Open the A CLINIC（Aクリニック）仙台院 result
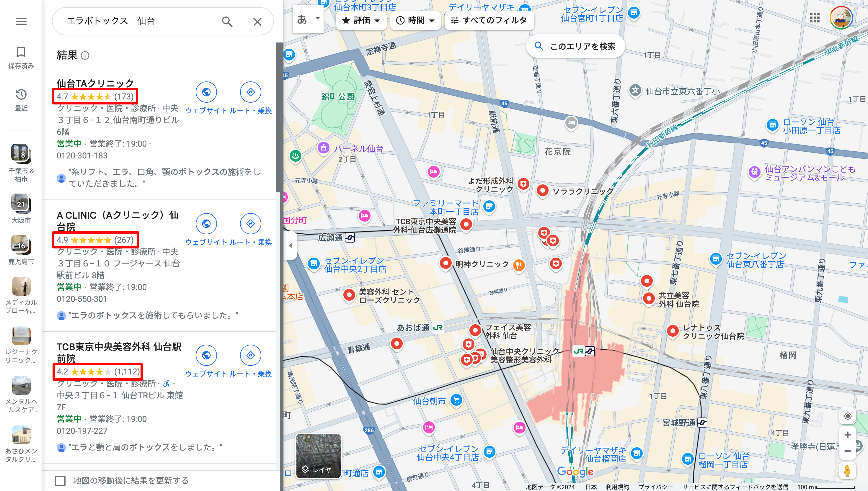Image resolution: width=868 pixels, height=491 pixels. [x=118, y=221]
